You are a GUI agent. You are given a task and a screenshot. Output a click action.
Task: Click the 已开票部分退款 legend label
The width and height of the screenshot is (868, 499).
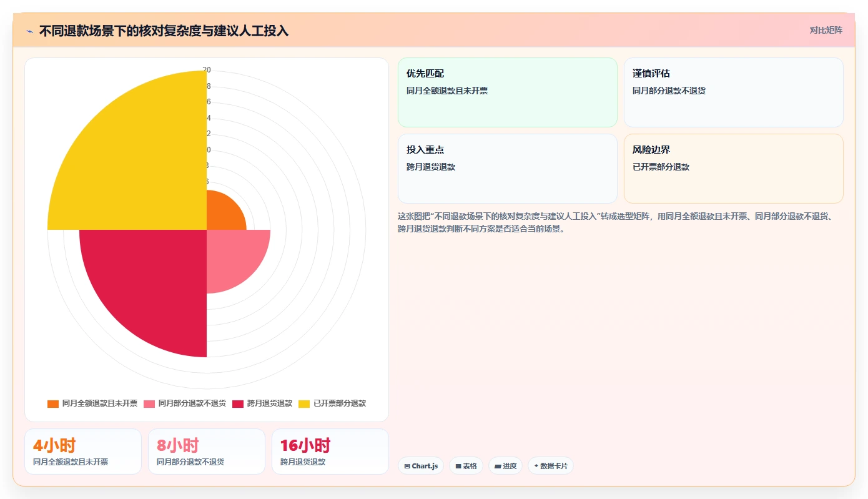(x=339, y=403)
